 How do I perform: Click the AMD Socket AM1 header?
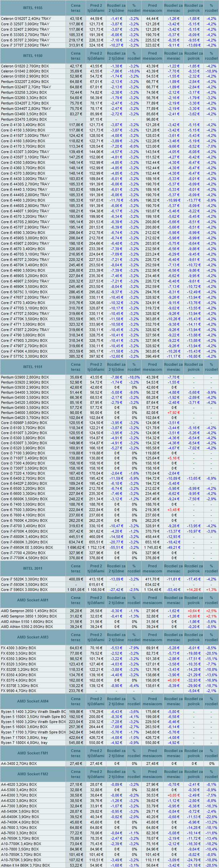33,600
